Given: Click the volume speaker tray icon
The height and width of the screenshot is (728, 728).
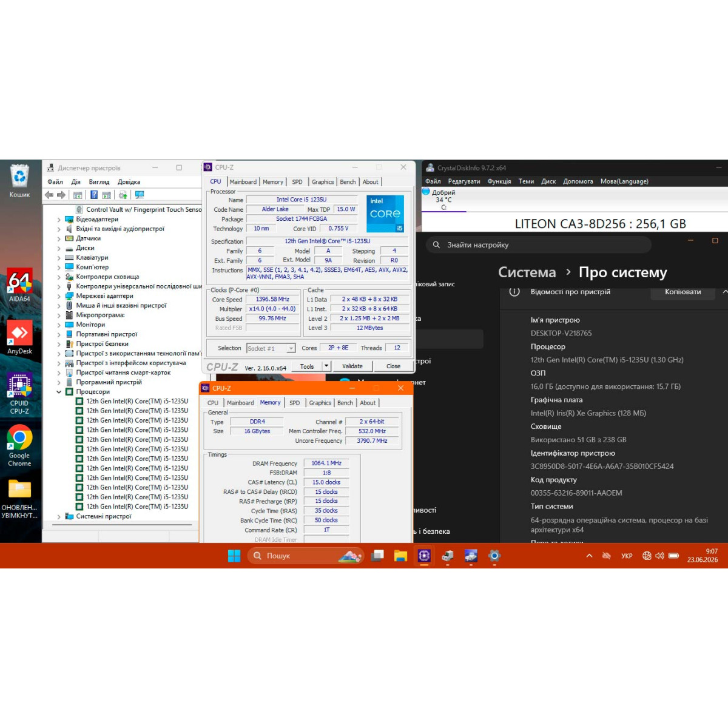Looking at the screenshot, I should point(659,556).
